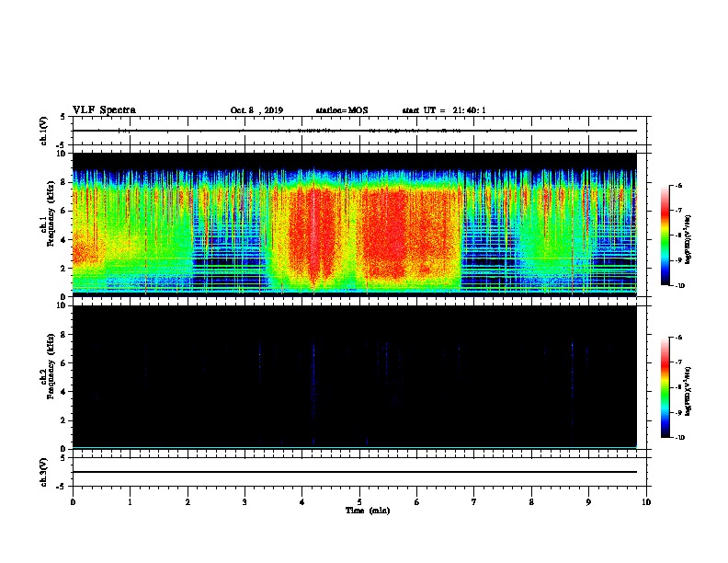Click time axis tick label "6"
728x563 pixels.
(x=417, y=502)
